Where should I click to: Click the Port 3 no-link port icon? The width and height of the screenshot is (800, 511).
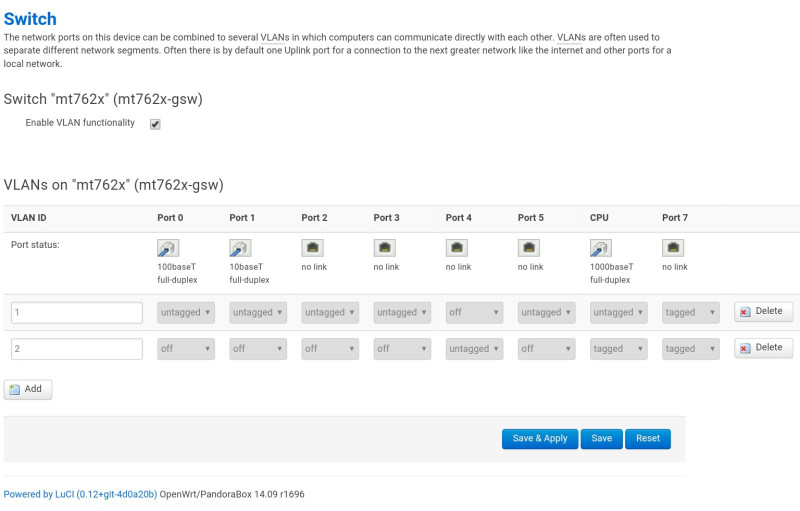click(x=384, y=248)
